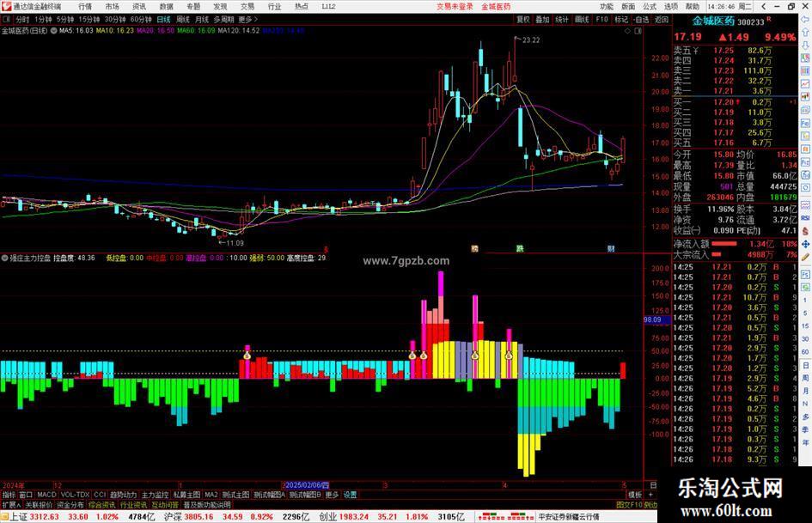
Task: Select the CCI indicator tab
Action: 100,495
